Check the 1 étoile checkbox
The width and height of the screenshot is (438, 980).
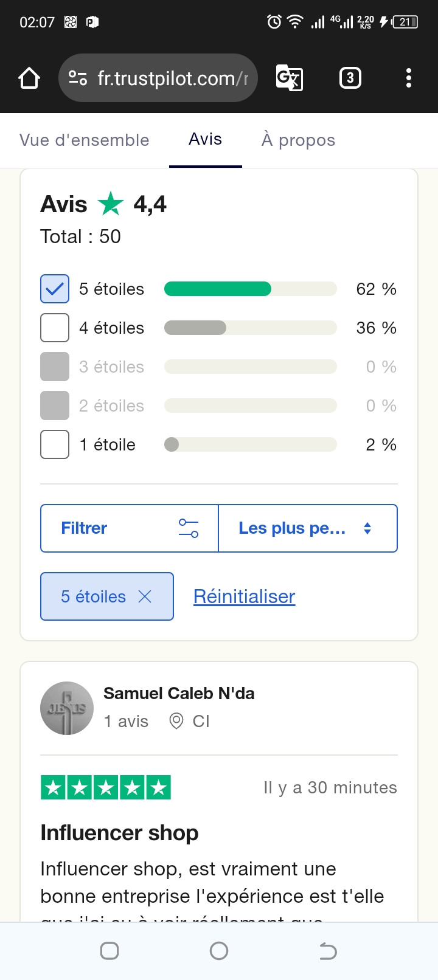[x=55, y=444]
